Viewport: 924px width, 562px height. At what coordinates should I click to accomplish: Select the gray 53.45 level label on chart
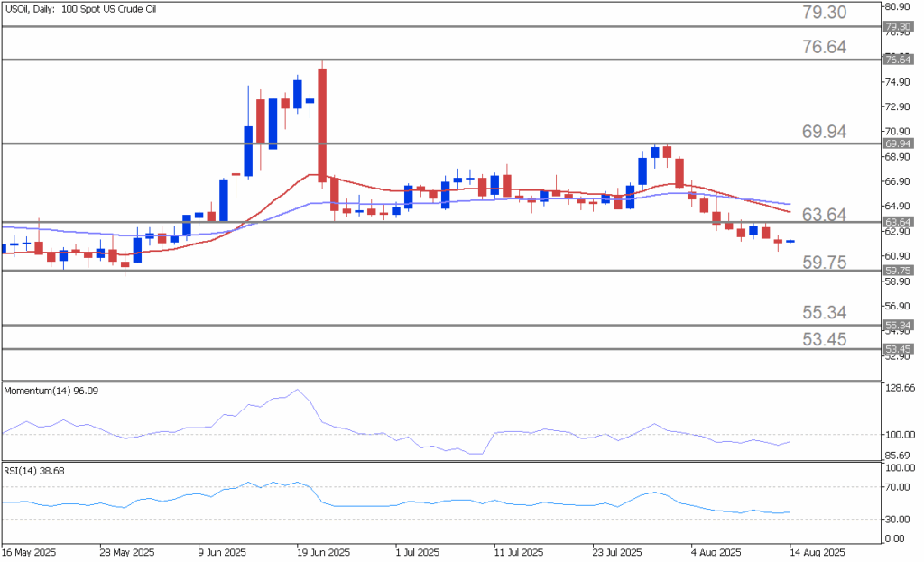pyautogui.click(x=824, y=339)
